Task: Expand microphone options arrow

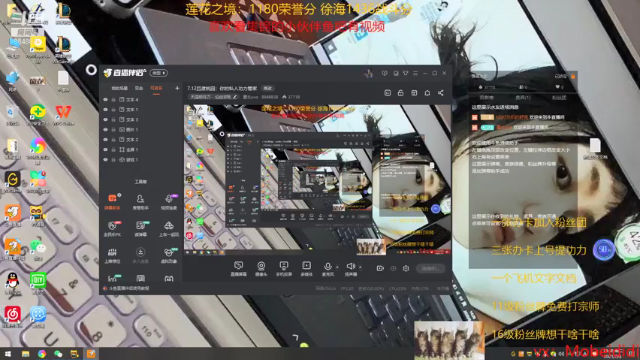Action: pos(337,267)
